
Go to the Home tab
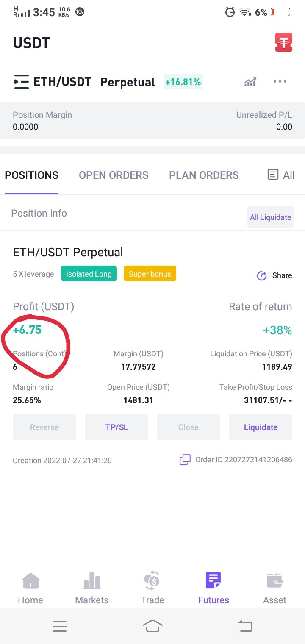[x=30, y=588]
